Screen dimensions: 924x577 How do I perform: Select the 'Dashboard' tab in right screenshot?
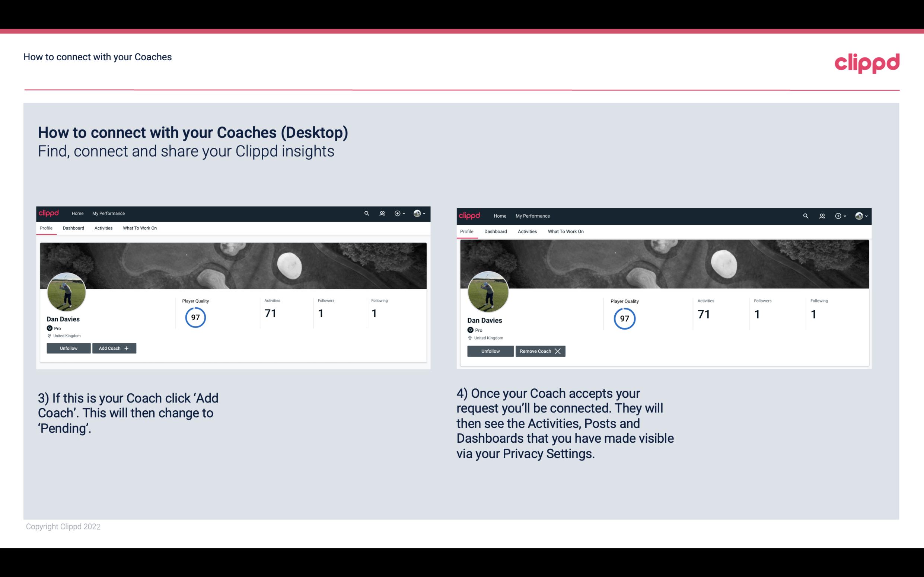496,231
